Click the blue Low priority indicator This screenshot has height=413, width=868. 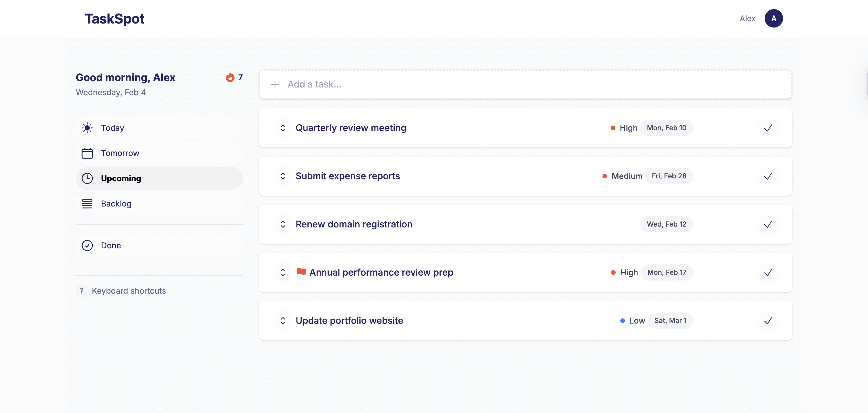[622, 320]
